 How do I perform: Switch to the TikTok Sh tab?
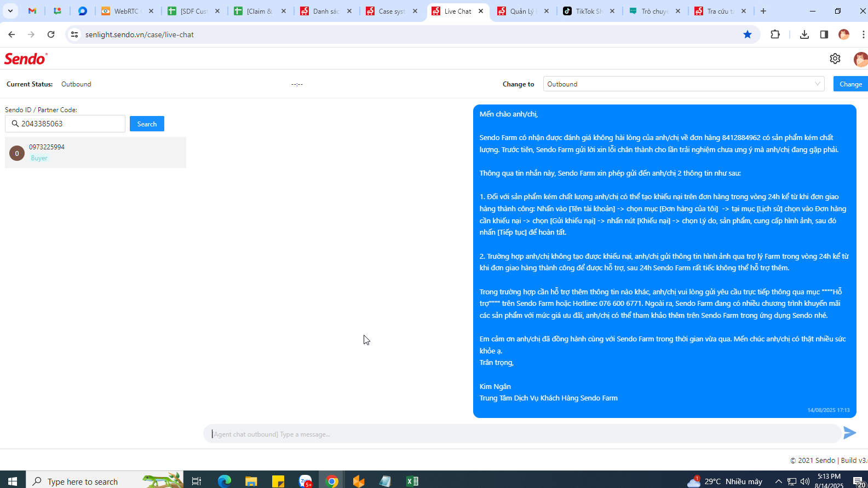tap(589, 11)
